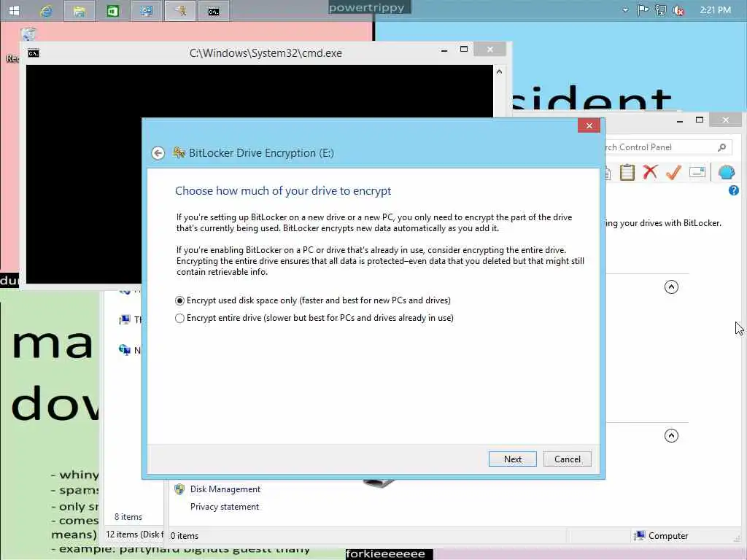Open the Recycle Bin desktop icon
The image size is (747, 560).
pos(28,34)
